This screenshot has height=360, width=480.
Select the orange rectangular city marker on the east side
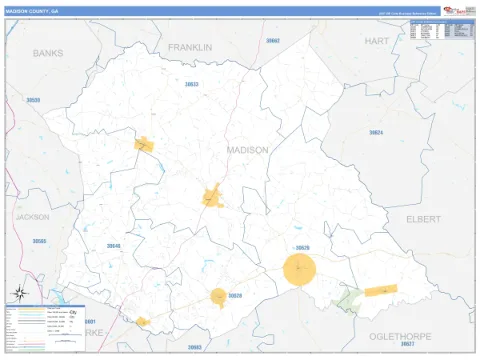[x=381, y=290]
